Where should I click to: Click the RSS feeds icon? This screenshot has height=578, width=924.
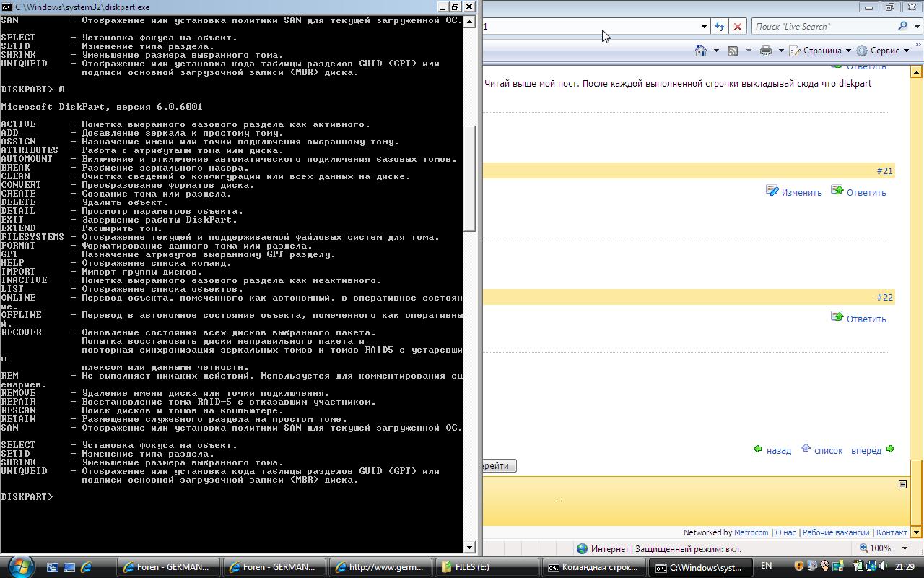coord(733,51)
